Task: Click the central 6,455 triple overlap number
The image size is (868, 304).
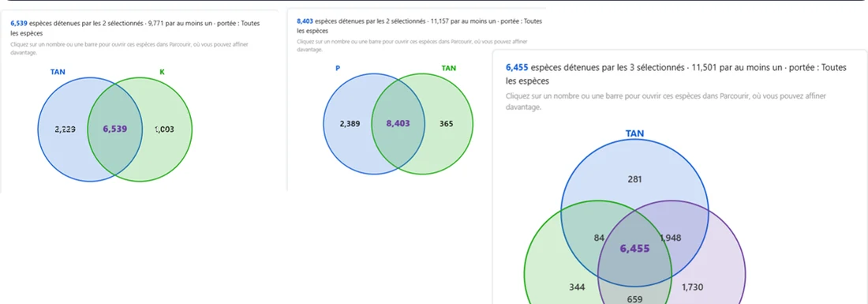Action: 634,249
